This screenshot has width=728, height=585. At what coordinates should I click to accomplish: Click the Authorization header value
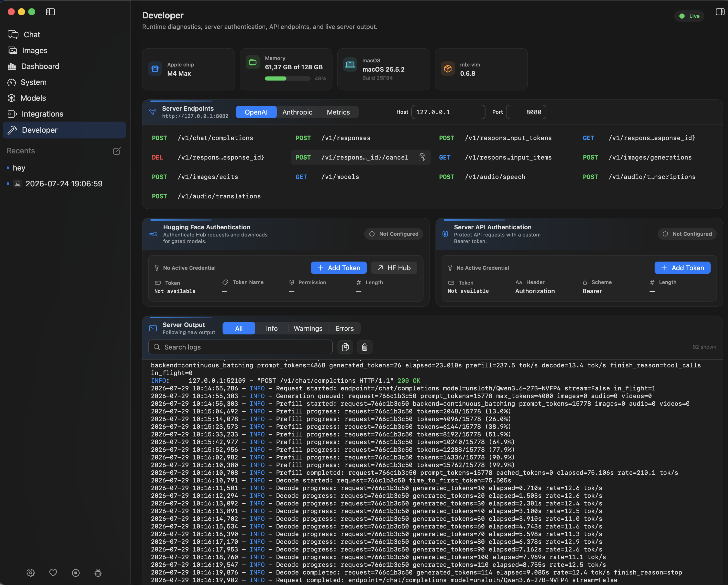pyautogui.click(x=535, y=291)
